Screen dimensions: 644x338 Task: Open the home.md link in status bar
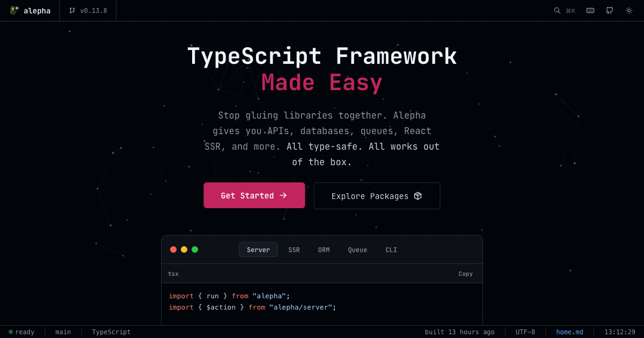[569, 332]
